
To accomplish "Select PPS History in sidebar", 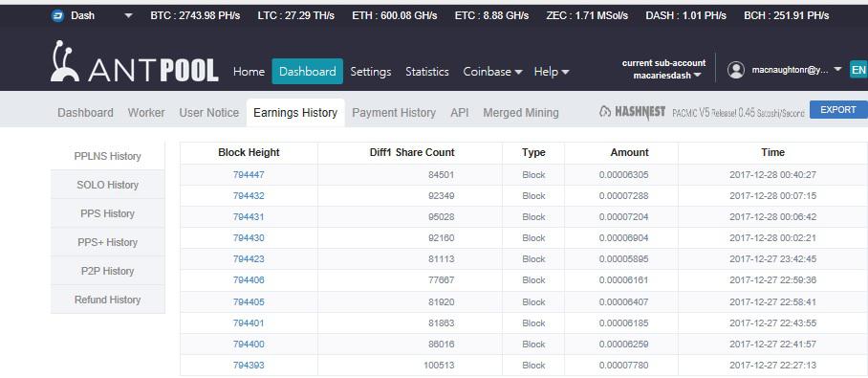I will [107, 213].
